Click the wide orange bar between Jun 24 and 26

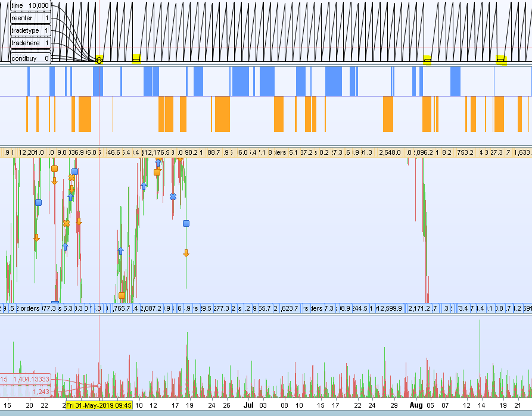click(223, 114)
